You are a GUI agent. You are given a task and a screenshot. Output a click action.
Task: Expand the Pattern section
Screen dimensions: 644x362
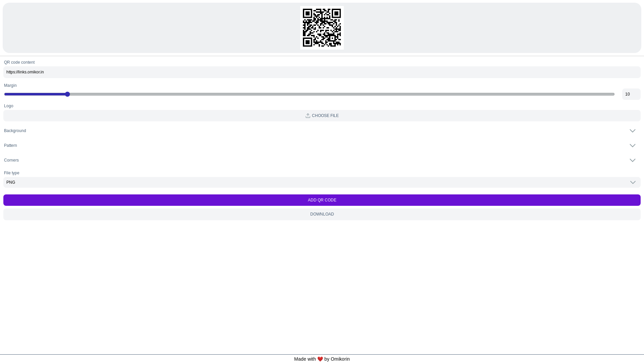pos(322,145)
